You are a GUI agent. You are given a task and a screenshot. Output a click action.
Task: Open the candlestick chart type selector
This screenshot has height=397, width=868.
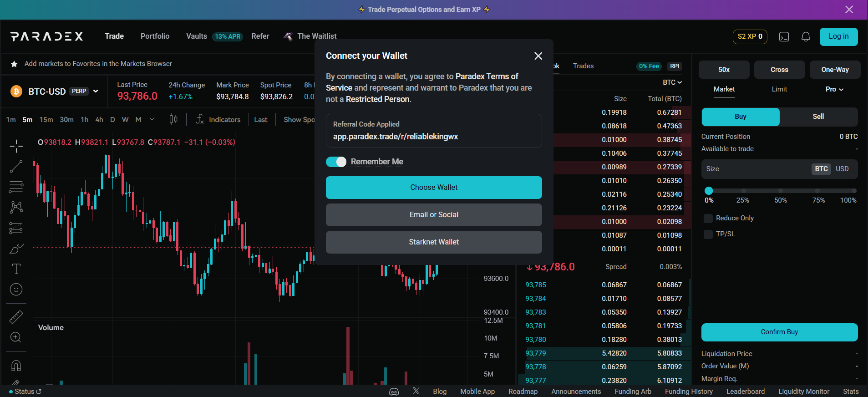(173, 119)
